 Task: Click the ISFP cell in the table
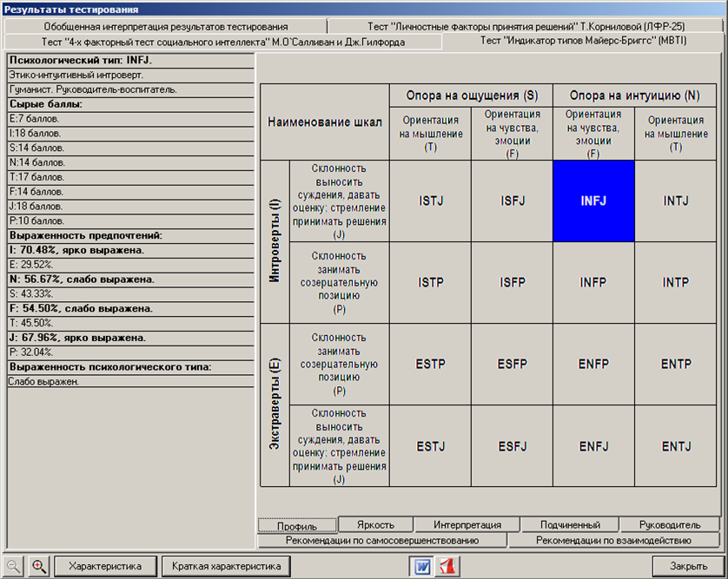click(x=512, y=282)
